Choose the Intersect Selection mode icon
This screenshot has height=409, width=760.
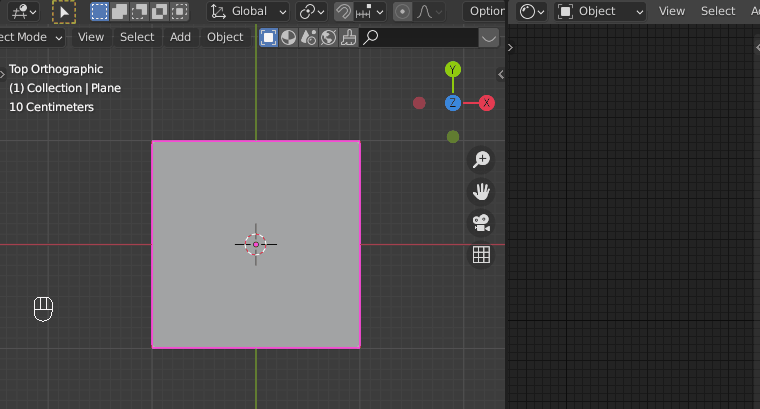(179, 12)
